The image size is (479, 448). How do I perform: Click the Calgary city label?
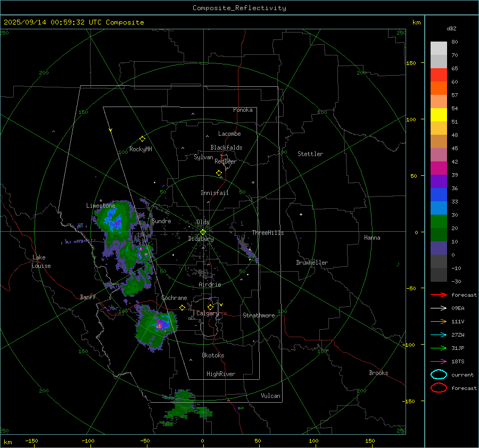pos(208,313)
